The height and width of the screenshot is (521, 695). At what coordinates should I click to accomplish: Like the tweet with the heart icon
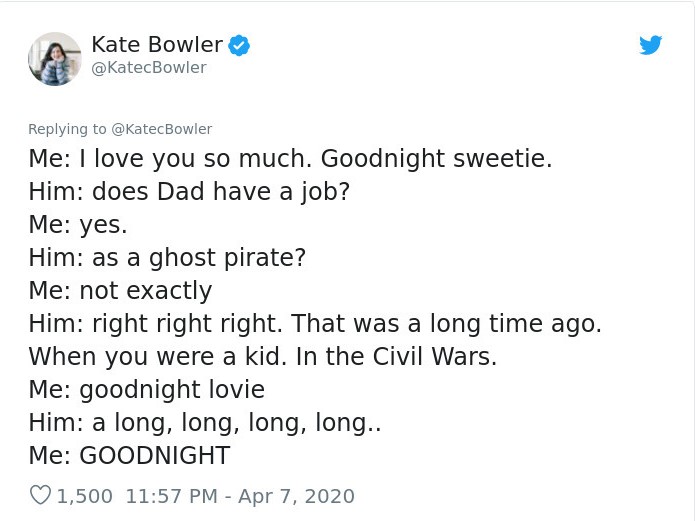pyautogui.click(x=40, y=495)
